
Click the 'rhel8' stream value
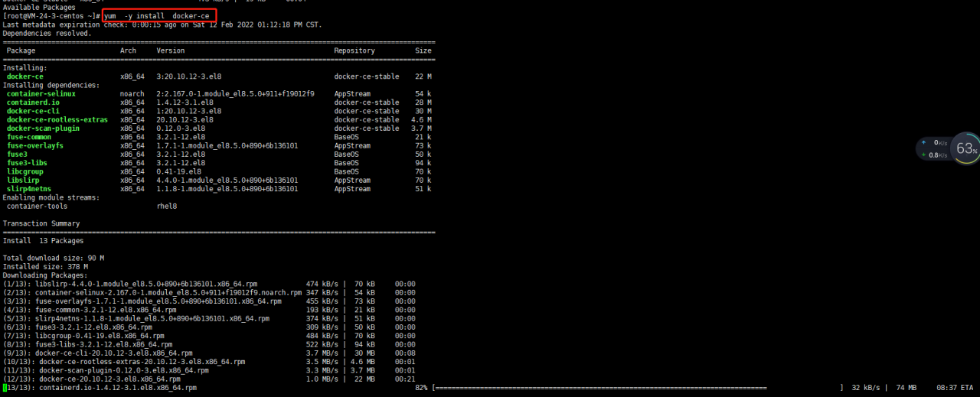click(x=167, y=207)
